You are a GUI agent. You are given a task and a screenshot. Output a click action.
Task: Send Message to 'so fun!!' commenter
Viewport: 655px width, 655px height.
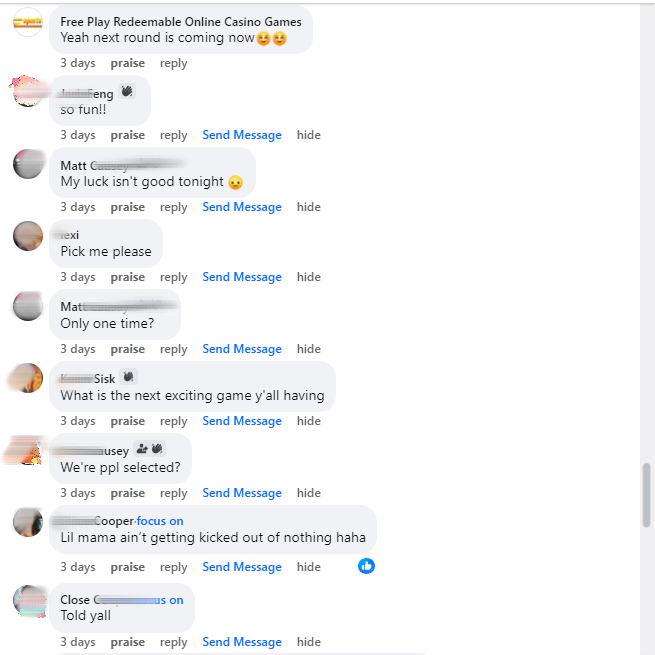click(x=242, y=135)
